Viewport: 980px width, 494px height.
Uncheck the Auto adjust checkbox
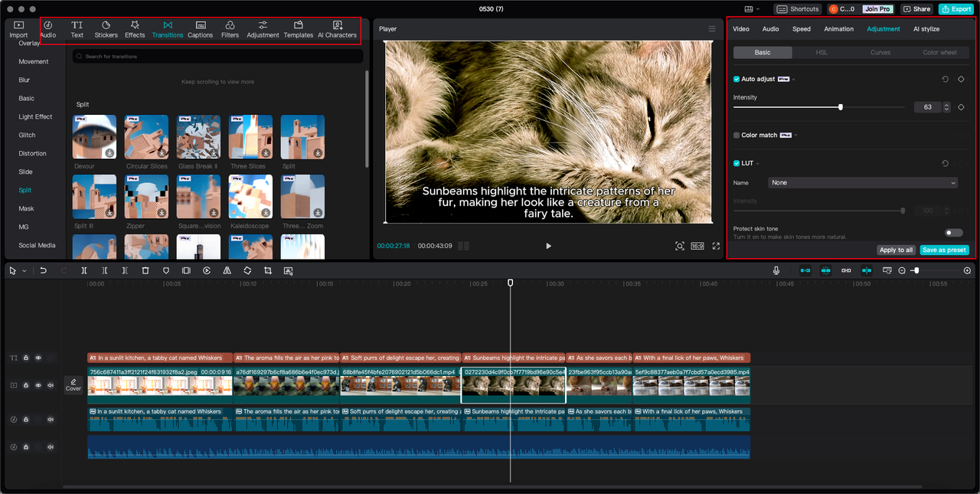[737, 79]
